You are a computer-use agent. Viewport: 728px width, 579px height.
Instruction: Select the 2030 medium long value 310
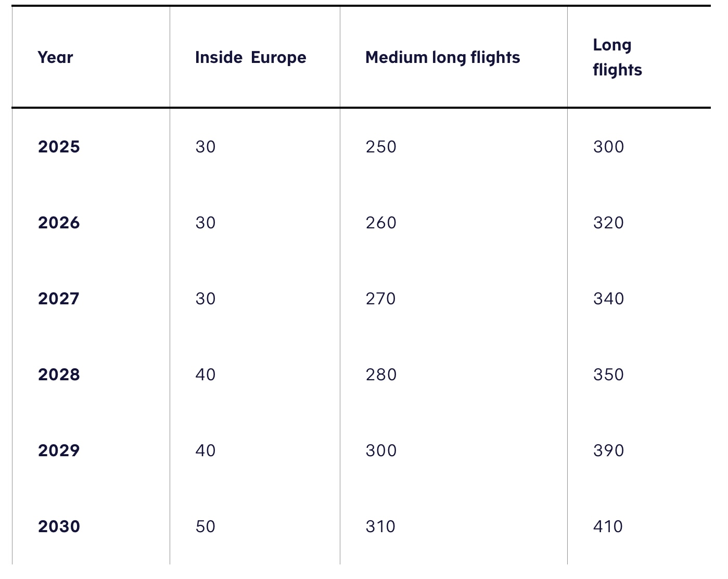tap(381, 526)
